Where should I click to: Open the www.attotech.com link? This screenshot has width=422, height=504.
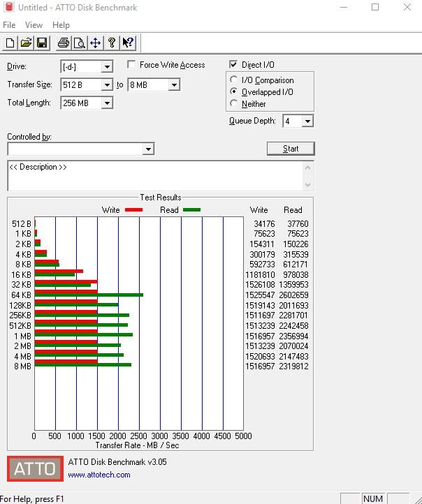(x=99, y=475)
